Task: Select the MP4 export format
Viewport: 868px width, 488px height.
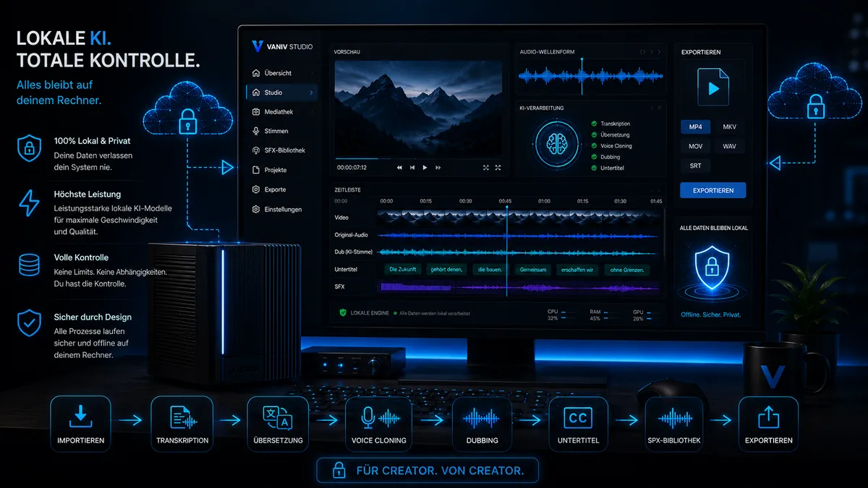Action: click(x=695, y=127)
